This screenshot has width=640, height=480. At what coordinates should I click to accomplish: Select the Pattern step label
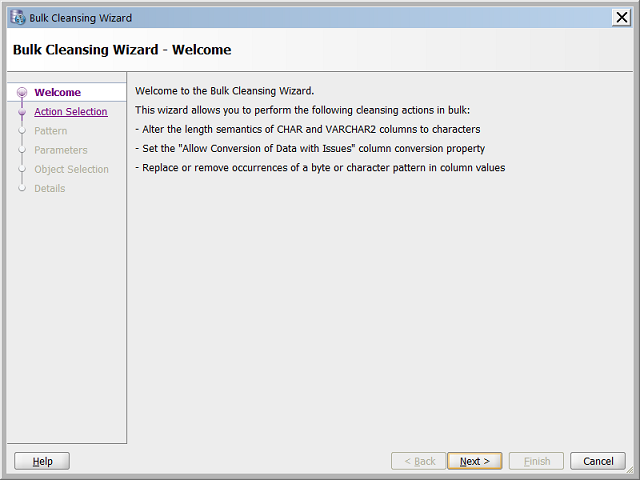pos(51,131)
